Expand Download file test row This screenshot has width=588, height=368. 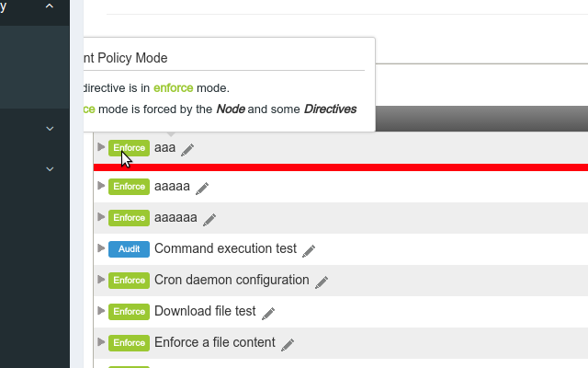pyautogui.click(x=101, y=310)
